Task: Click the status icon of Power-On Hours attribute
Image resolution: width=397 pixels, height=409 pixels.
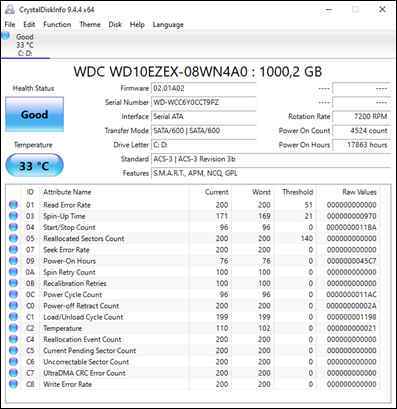Action: tap(13, 261)
